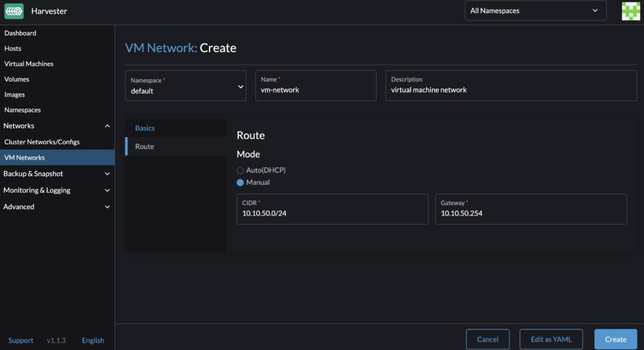
Task: Open the Namespace default dropdown
Action: coord(186,86)
